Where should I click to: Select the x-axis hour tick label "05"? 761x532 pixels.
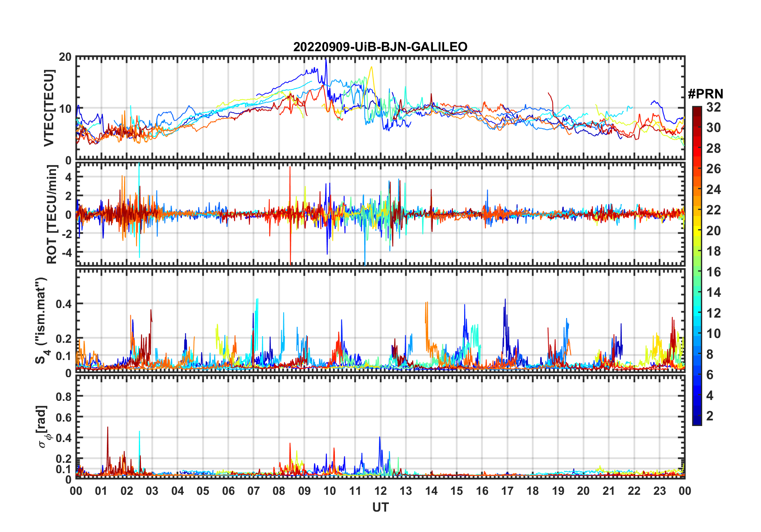203,491
